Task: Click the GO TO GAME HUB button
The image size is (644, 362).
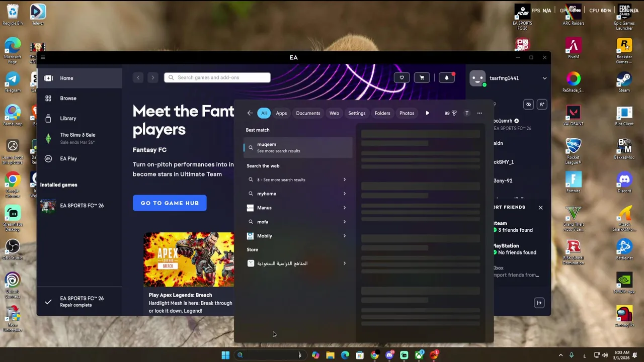Action: click(x=170, y=203)
